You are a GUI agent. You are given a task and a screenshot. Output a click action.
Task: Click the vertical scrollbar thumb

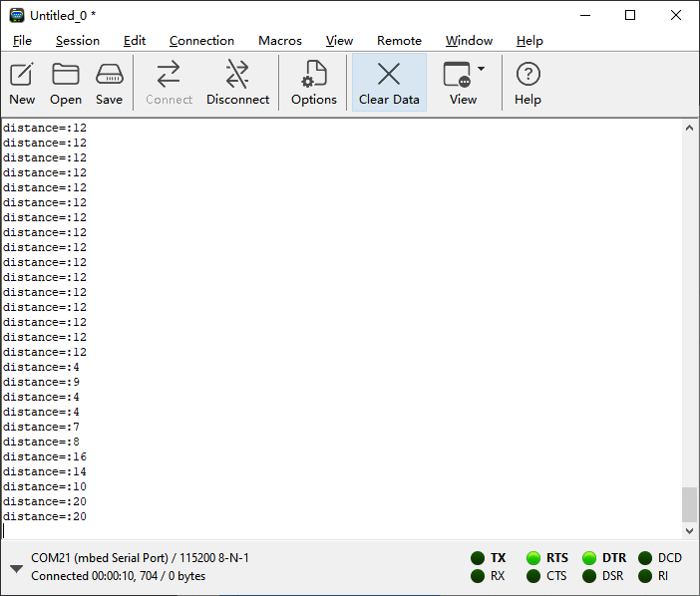coord(689,504)
